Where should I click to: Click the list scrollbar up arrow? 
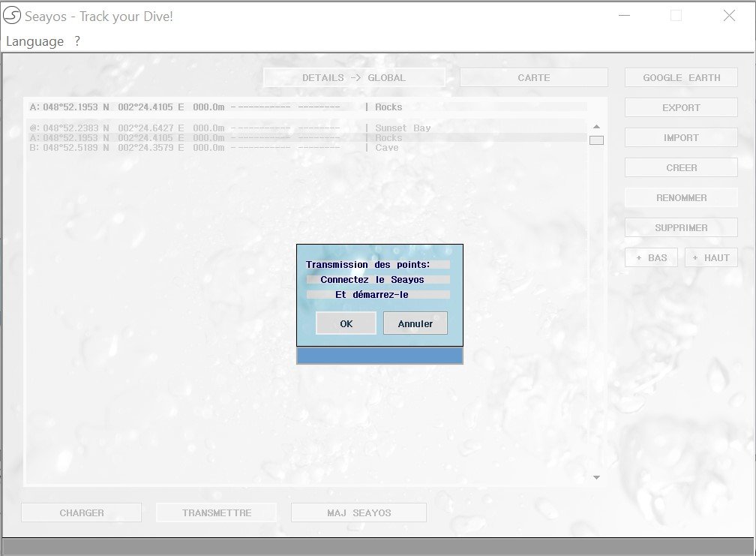tap(596, 126)
